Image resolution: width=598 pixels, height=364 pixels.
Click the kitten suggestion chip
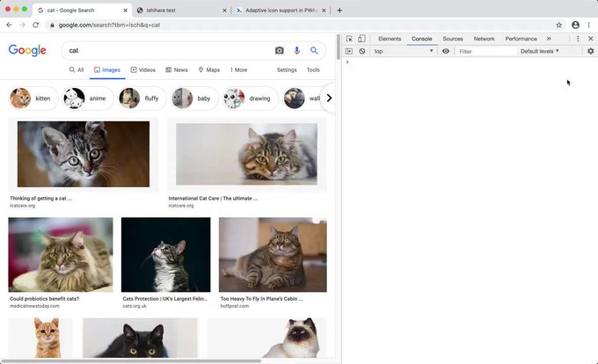[33, 98]
